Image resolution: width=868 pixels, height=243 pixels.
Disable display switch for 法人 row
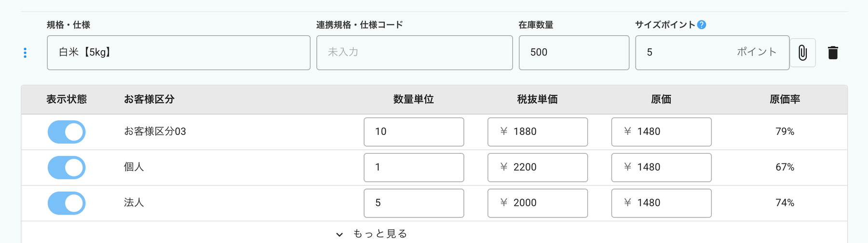coord(67,203)
